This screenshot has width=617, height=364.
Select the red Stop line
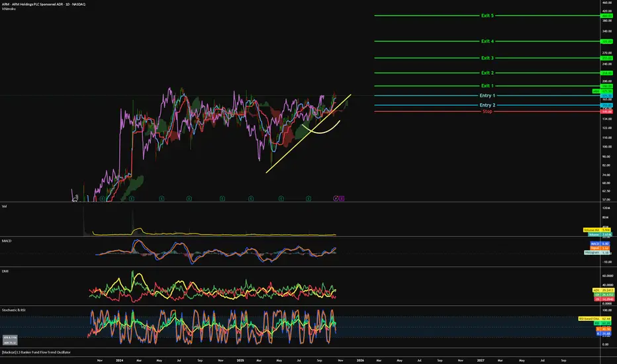487,111
